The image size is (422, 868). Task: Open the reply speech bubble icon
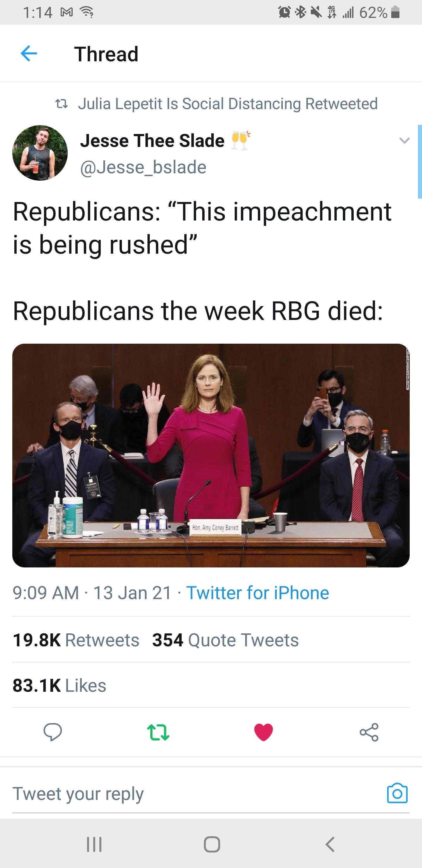[x=52, y=732]
